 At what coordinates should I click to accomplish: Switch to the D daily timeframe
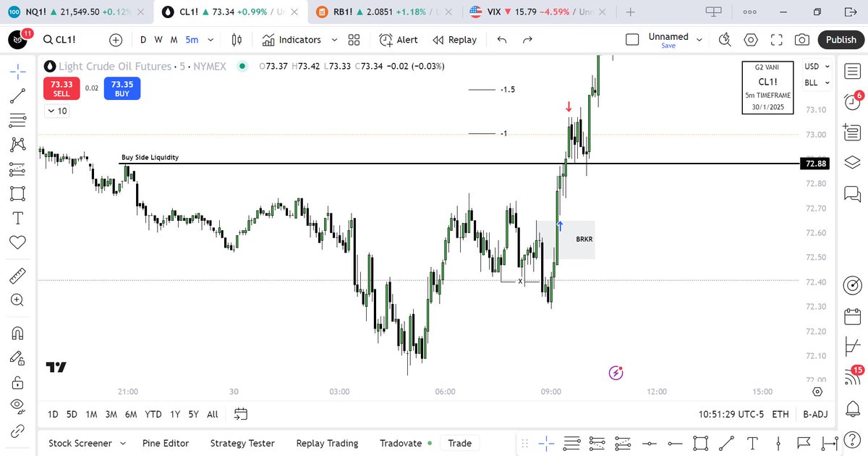[143, 40]
